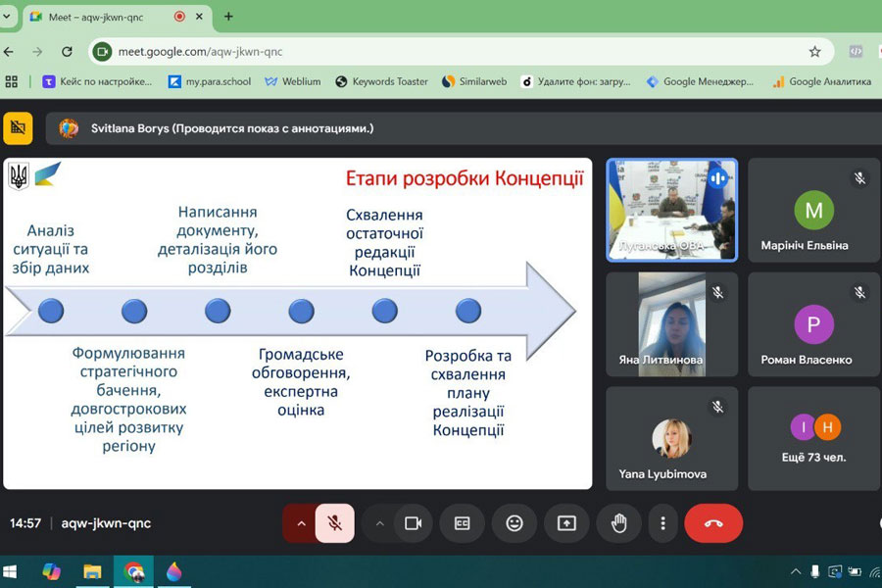The image size is (882, 588).
Task: Switch to the Meet aqw-jkwn-qnc tab
Action: [98, 17]
